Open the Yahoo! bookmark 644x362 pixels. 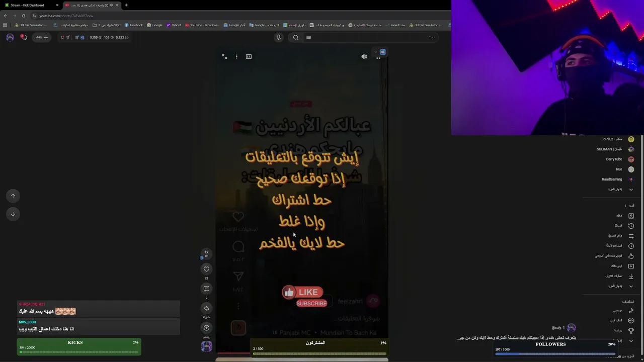click(174, 25)
